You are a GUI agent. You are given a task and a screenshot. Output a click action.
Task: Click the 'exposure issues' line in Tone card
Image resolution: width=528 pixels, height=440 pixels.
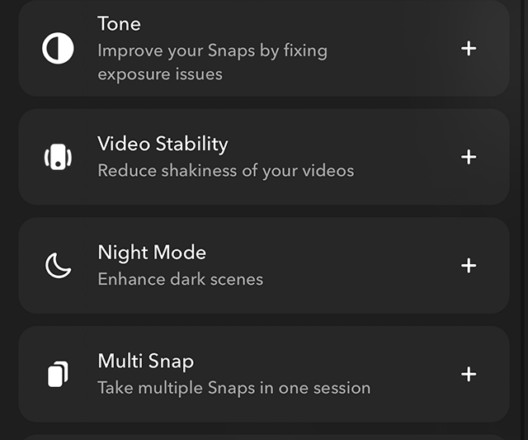coord(160,74)
